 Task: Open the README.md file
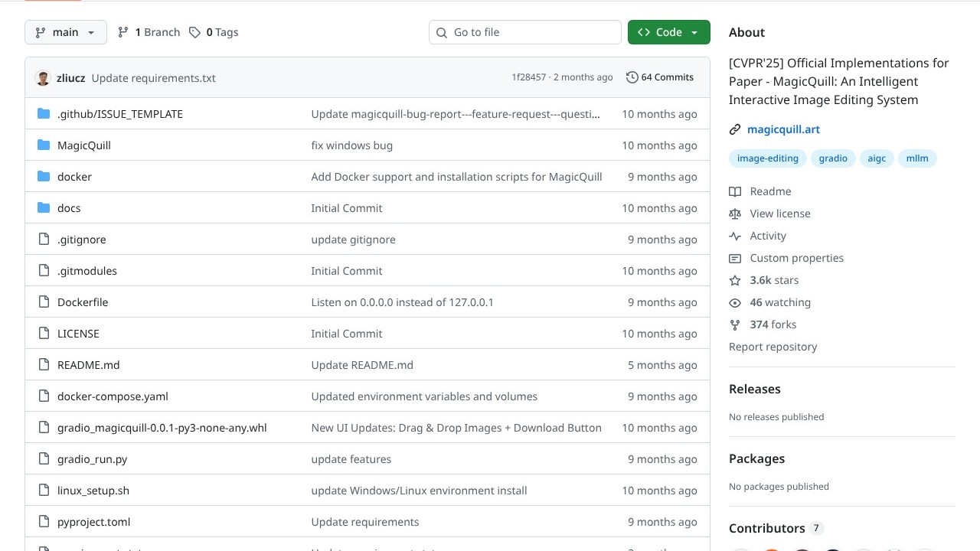[x=88, y=365]
